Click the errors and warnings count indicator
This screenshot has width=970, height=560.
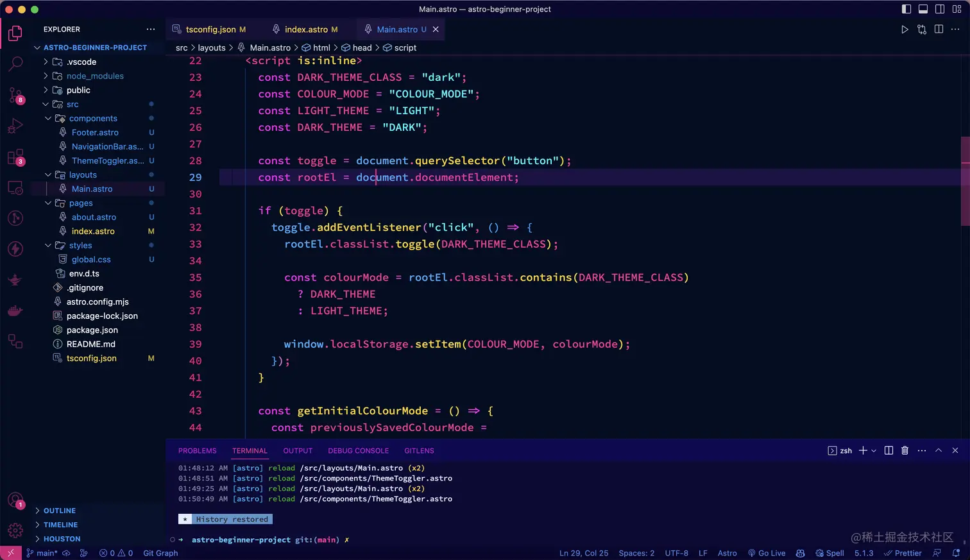pyautogui.click(x=116, y=553)
